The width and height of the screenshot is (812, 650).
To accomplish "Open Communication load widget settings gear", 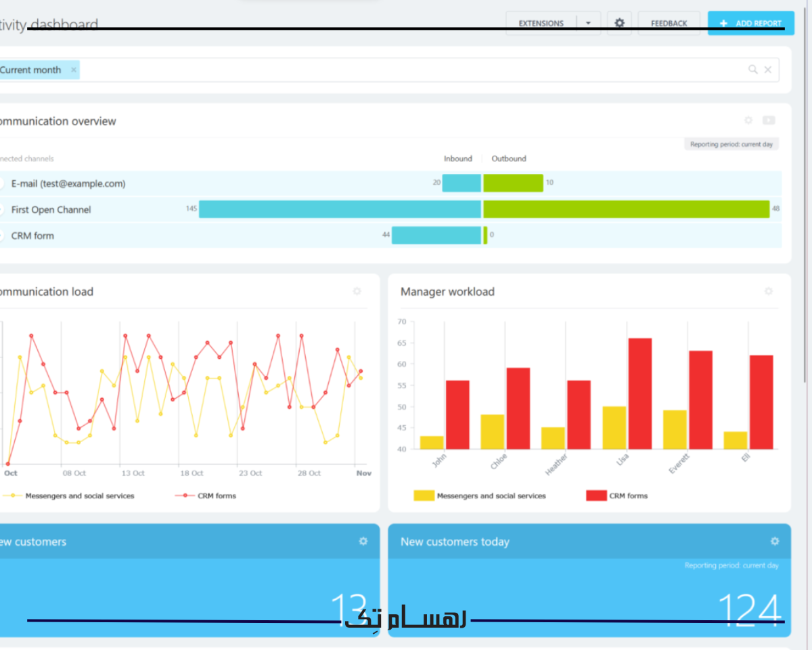I will click(x=357, y=291).
